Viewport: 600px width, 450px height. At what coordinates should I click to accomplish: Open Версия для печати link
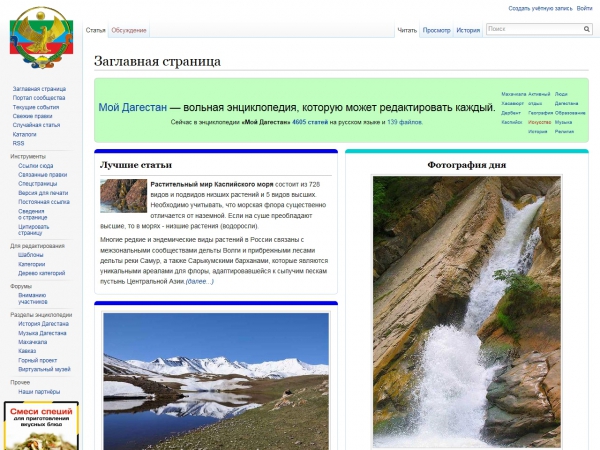[43, 193]
